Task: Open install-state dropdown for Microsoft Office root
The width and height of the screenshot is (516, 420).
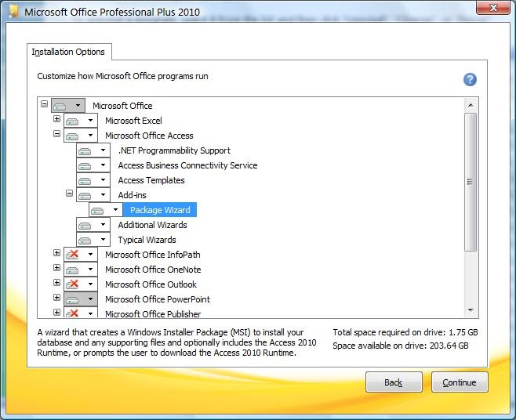Action: (x=68, y=106)
